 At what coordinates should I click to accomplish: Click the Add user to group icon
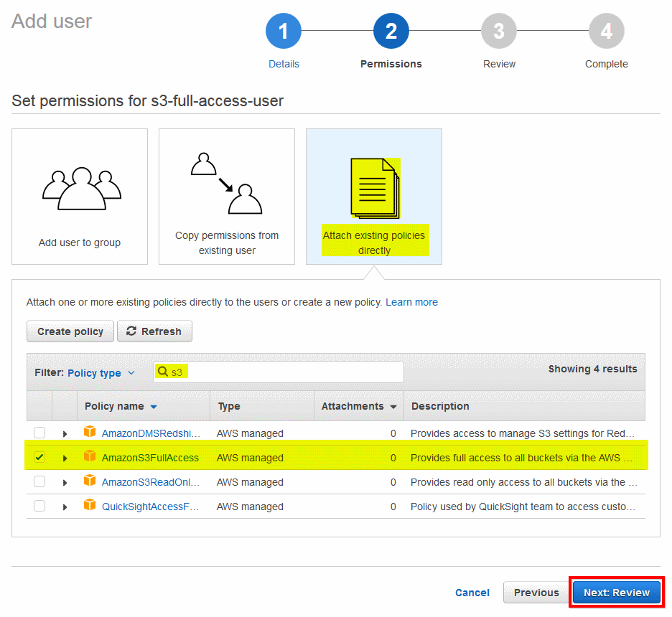[x=81, y=189]
